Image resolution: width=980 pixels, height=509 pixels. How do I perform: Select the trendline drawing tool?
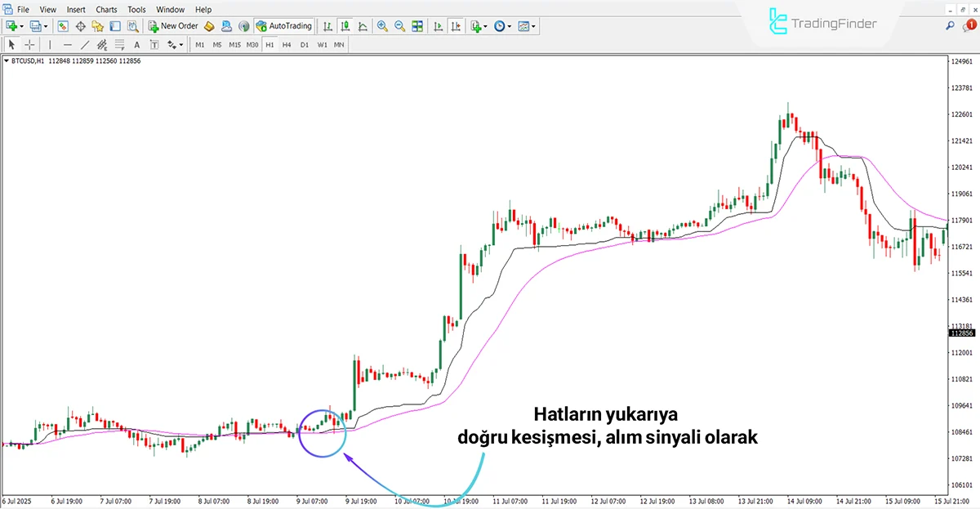pos(84,45)
